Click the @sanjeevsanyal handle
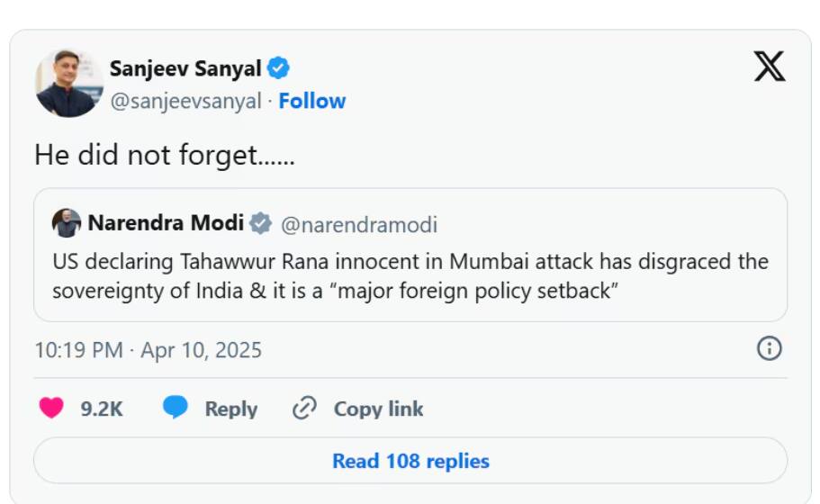820x504 pixels. pos(185,101)
